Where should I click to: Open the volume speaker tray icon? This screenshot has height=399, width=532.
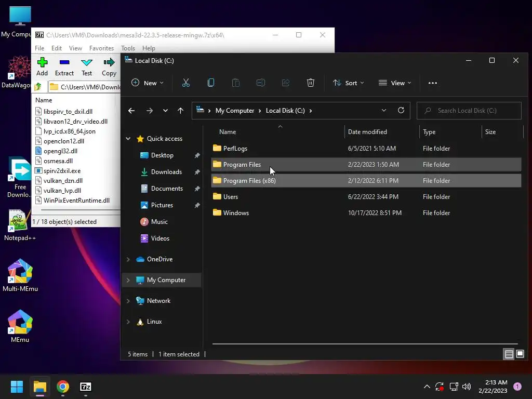[x=467, y=387]
